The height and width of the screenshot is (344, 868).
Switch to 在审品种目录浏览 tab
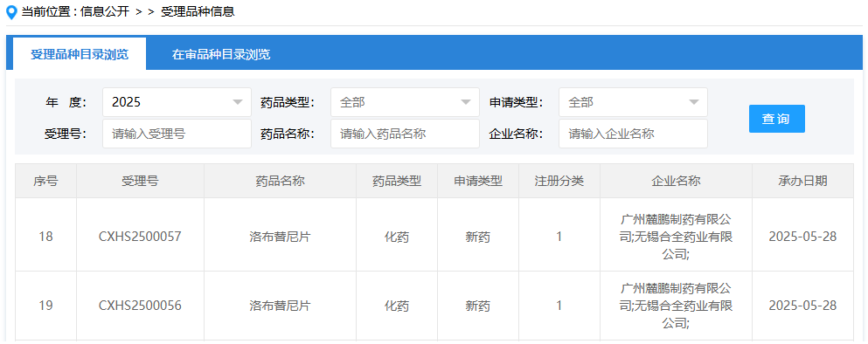click(x=221, y=54)
